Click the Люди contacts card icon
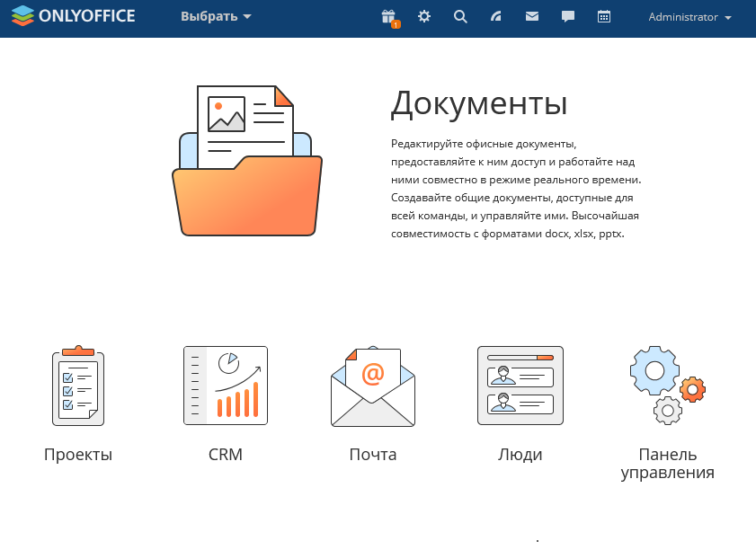 click(x=520, y=386)
